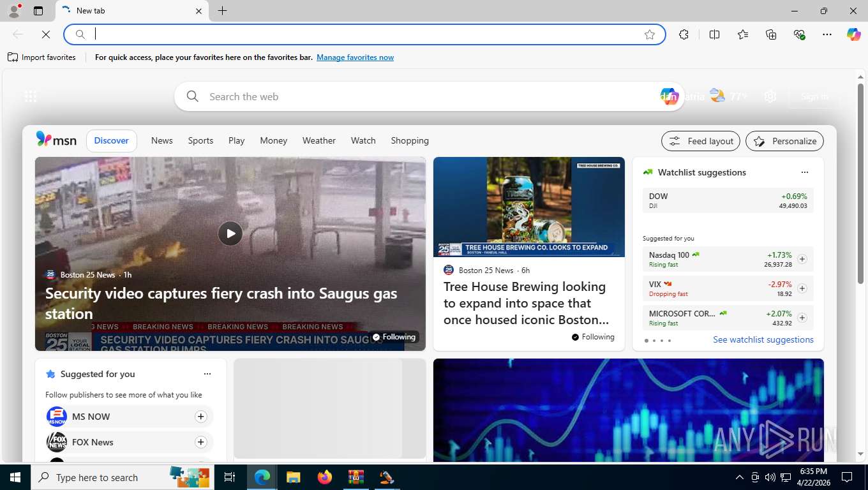Open the Money tab
The height and width of the screenshot is (490, 868).
coord(274,140)
